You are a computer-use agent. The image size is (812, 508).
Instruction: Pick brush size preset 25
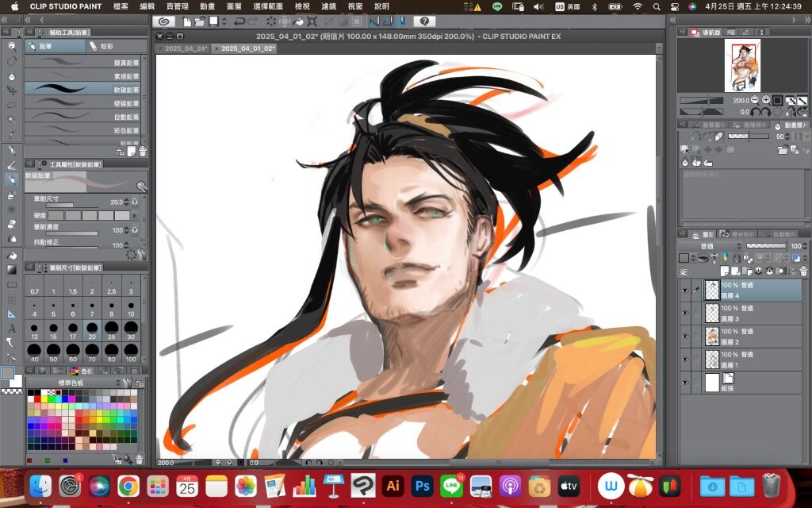coord(111,329)
